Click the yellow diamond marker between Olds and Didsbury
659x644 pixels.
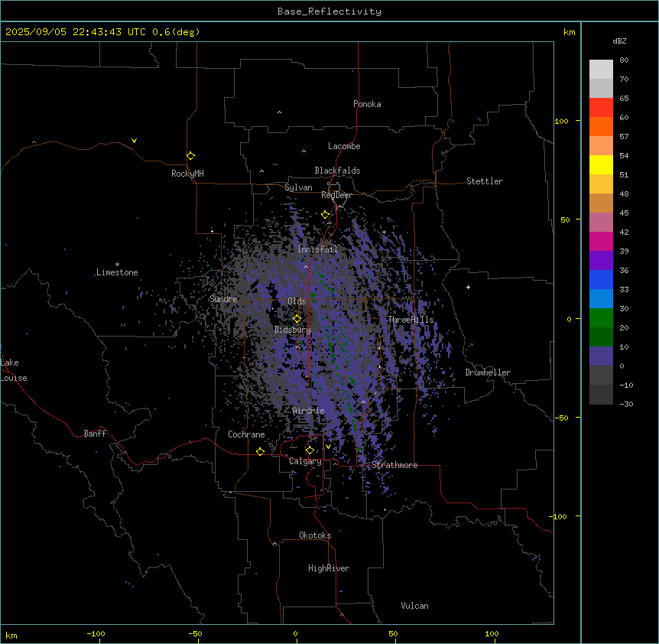click(297, 319)
